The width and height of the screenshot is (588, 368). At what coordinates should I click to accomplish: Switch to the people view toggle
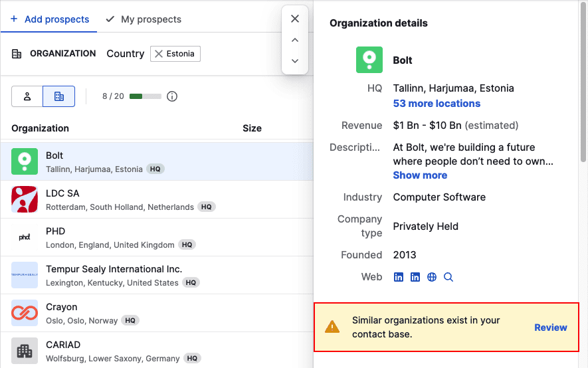coord(27,96)
